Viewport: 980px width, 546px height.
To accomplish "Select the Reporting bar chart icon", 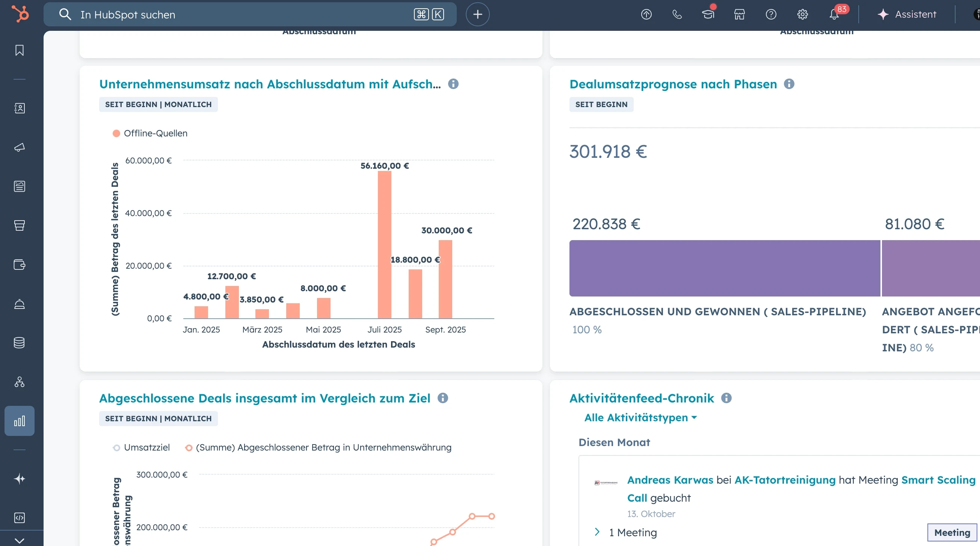I will (19, 420).
